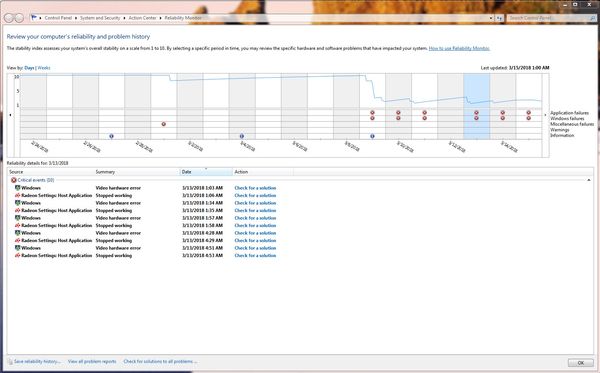The height and width of the screenshot is (373, 600).
Task: Click the back navigation arrow button
Action: pyautogui.click(x=9, y=18)
